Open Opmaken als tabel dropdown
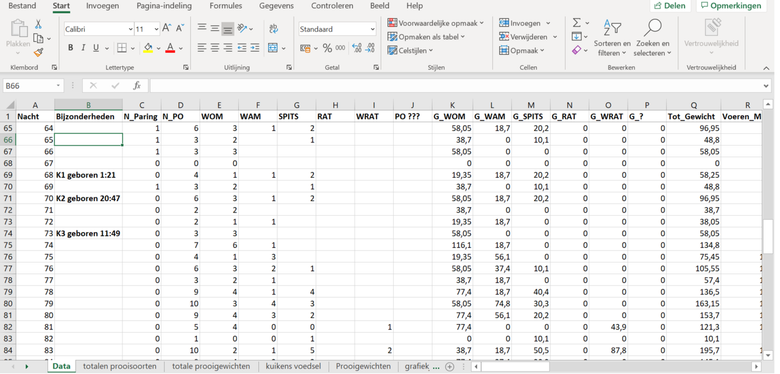 coord(426,37)
